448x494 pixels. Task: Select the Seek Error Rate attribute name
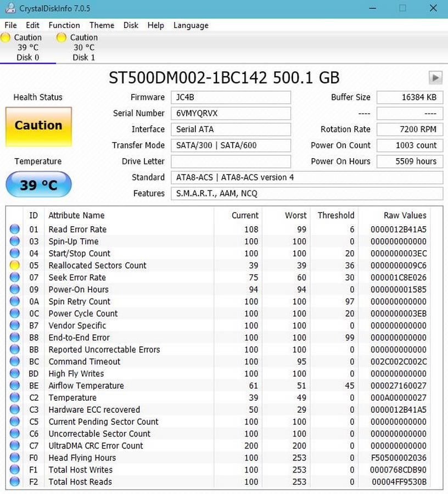pos(77,278)
